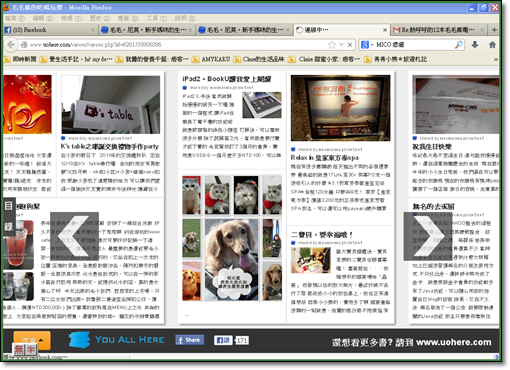Show more bookmarks with the » chevron
510x370 pixels.
(496, 59)
